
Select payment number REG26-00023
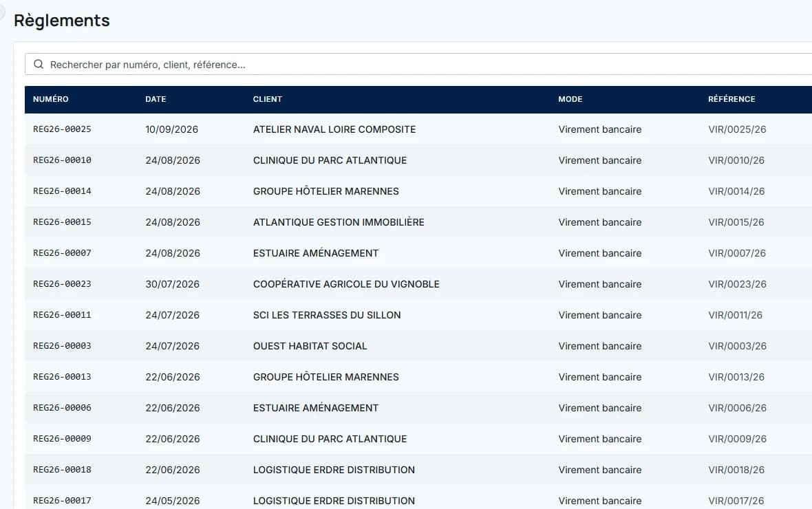click(x=62, y=284)
